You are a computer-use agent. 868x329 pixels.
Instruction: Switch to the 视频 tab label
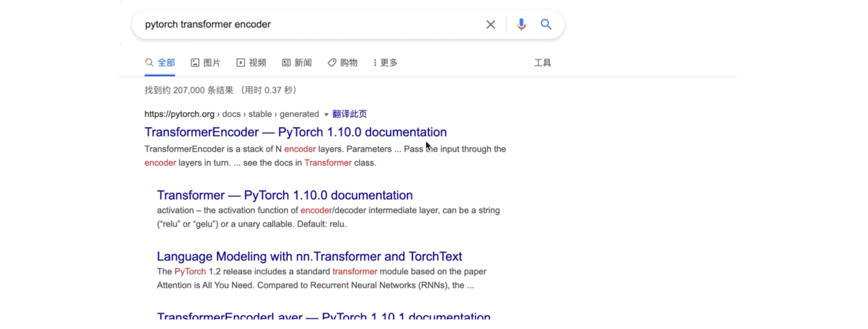point(257,63)
